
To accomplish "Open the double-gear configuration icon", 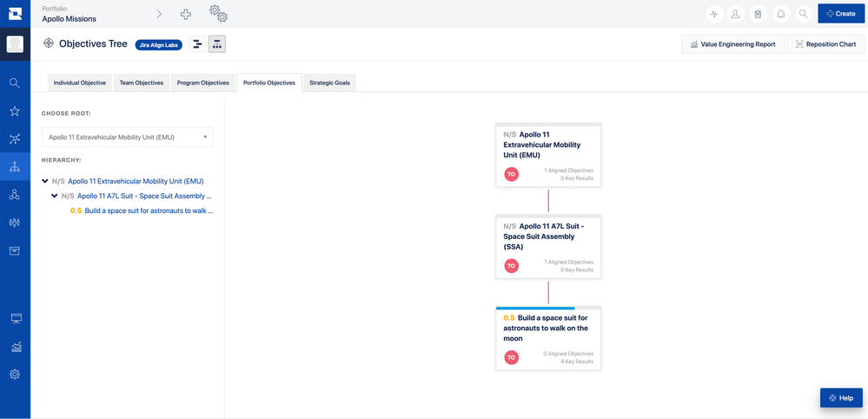I will coord(218,14).
